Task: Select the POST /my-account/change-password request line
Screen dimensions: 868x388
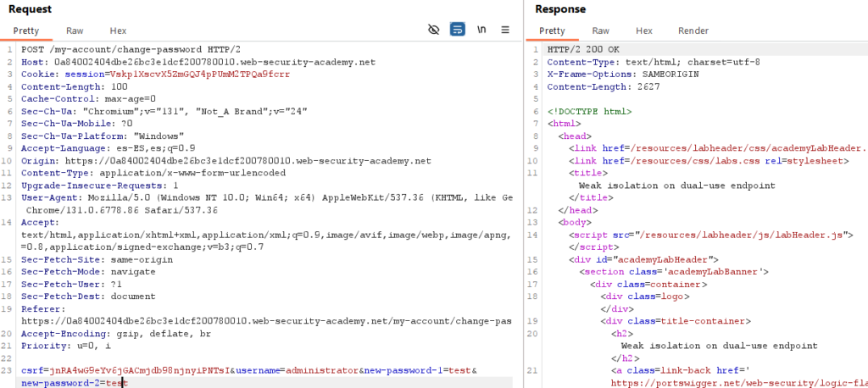Action: point(131,49)
